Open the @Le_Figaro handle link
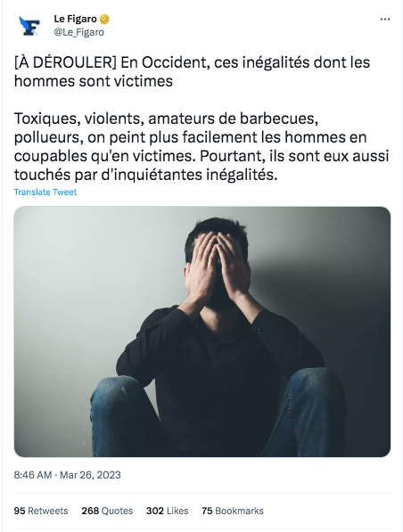The height and width of the screenshot is (532, 403). pos(78,32)
